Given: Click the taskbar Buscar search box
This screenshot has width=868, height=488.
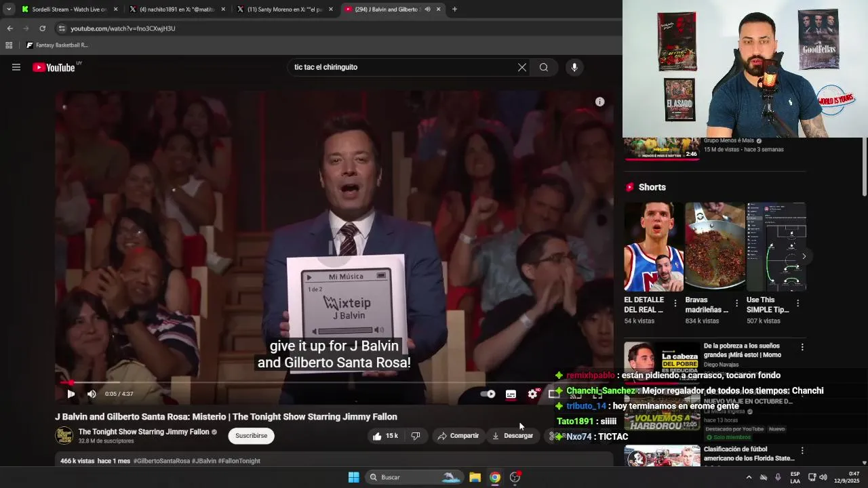Looking at the screenshot, I should 414,477.
